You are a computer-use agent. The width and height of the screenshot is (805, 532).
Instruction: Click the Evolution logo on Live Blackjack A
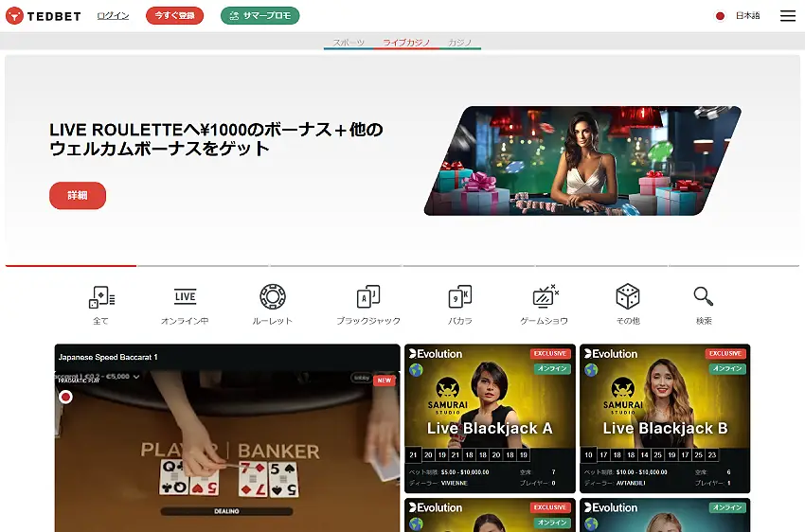tap(436, 354)
